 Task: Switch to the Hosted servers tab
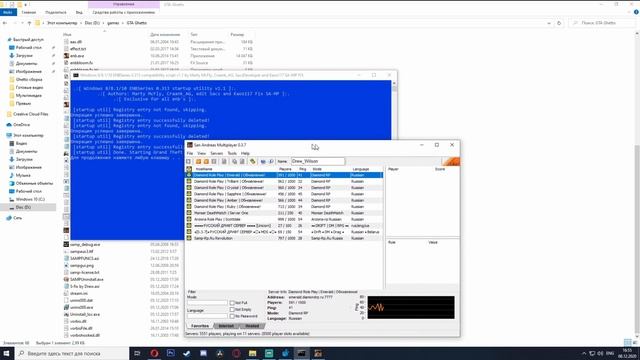pyautogui.click(x=252, y=326)
